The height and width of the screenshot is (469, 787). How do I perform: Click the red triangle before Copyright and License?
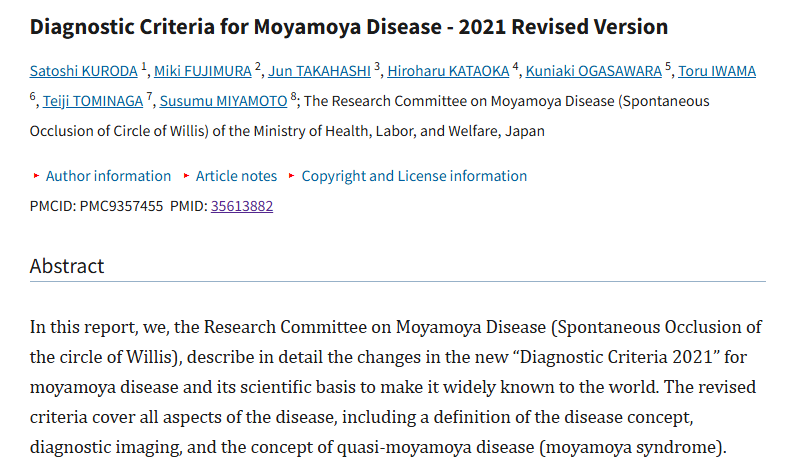(x=292, y=176)
